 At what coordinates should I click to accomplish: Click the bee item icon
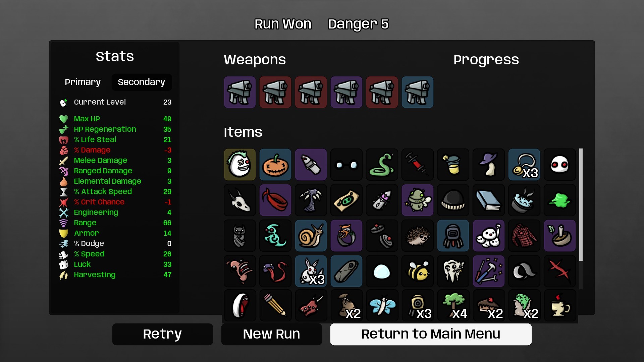point(417,271)
